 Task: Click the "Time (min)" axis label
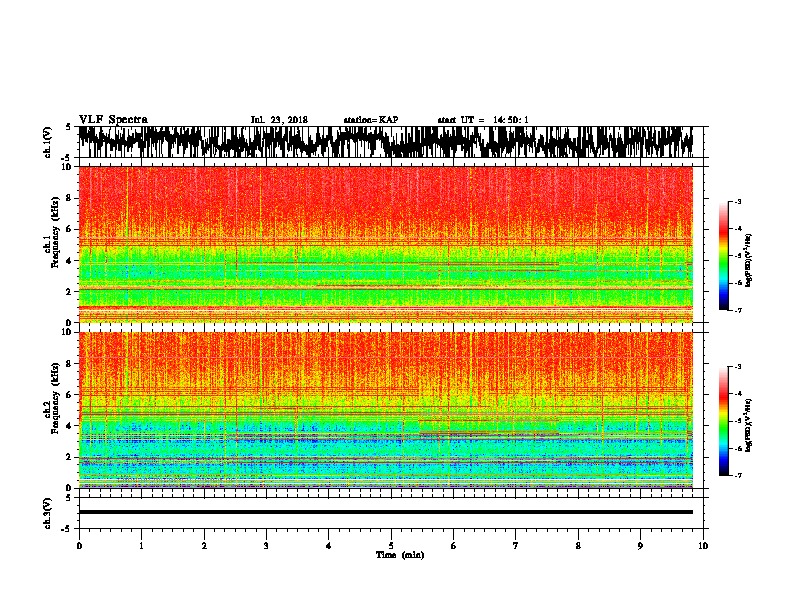(400, 555)
